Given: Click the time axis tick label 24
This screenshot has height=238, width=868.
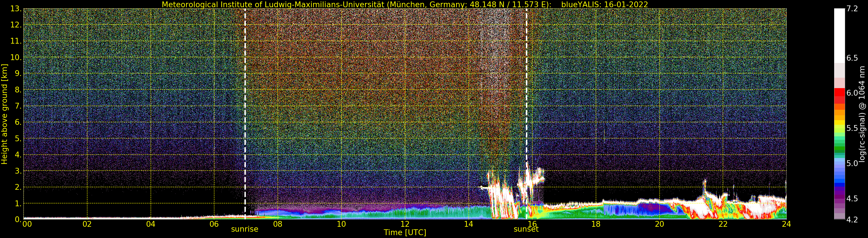Looking at the screenshot, I should coord(786,224).
